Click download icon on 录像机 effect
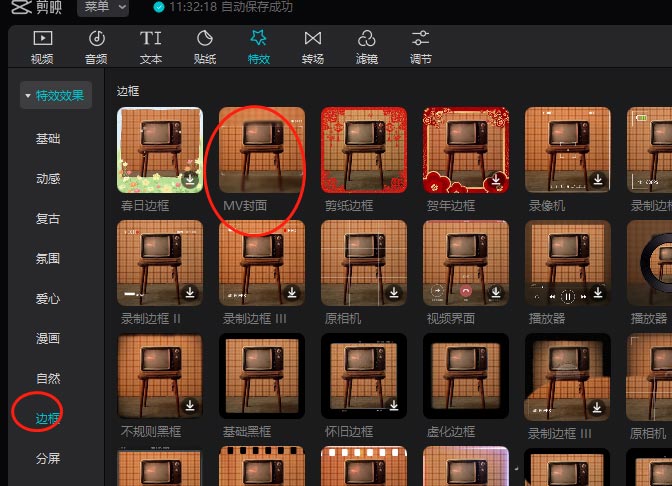The width and height of the screenshot is (672, 486). pyautogui.click(x=597, y=180)
